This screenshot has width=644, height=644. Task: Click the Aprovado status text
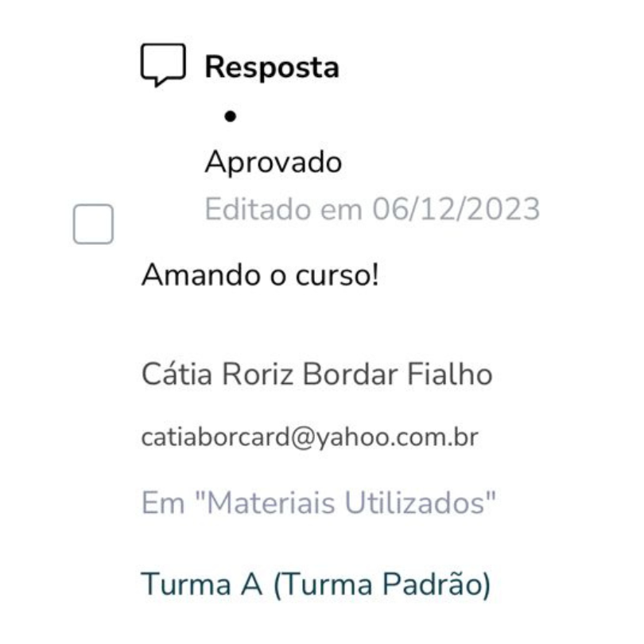tap(274, 162)
